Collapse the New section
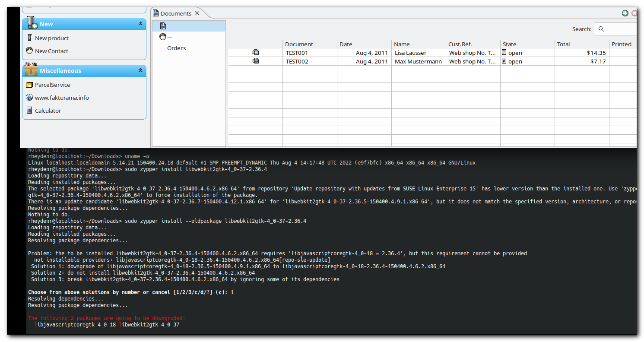Screen dimensions: 644x342 click(x=140, y=24)
